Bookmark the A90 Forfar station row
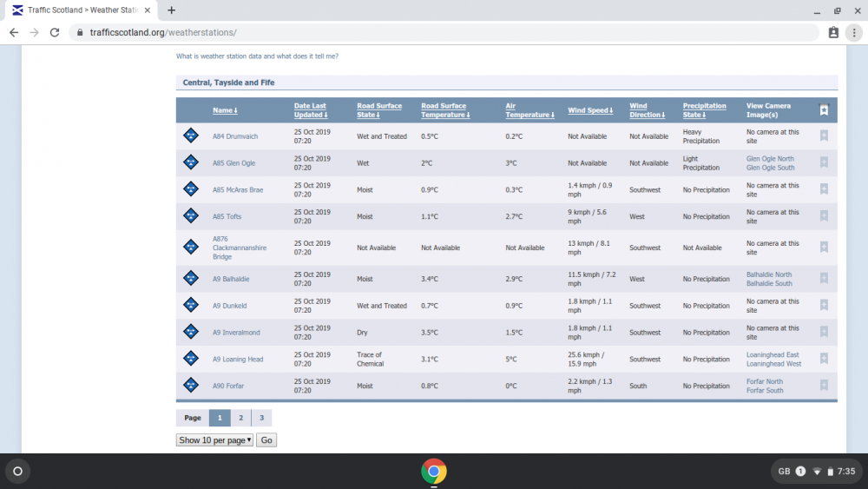868x489 pixels. (x=824, y=385)
